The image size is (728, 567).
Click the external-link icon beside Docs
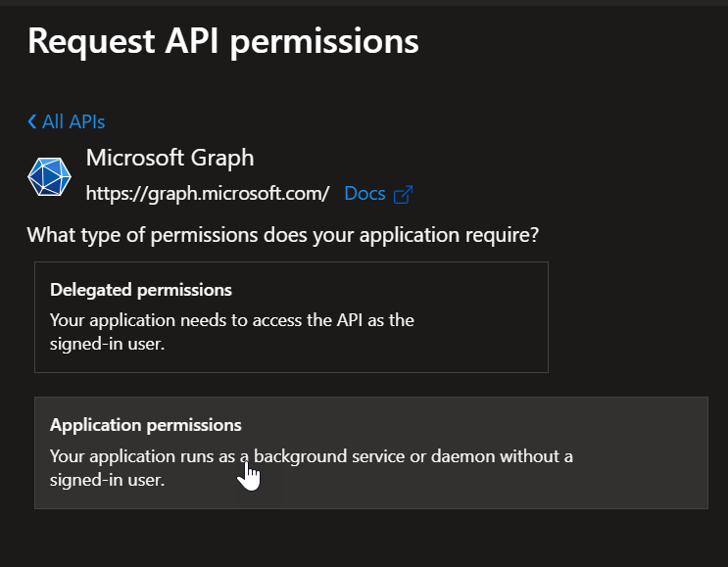click(x=402, y=194)
